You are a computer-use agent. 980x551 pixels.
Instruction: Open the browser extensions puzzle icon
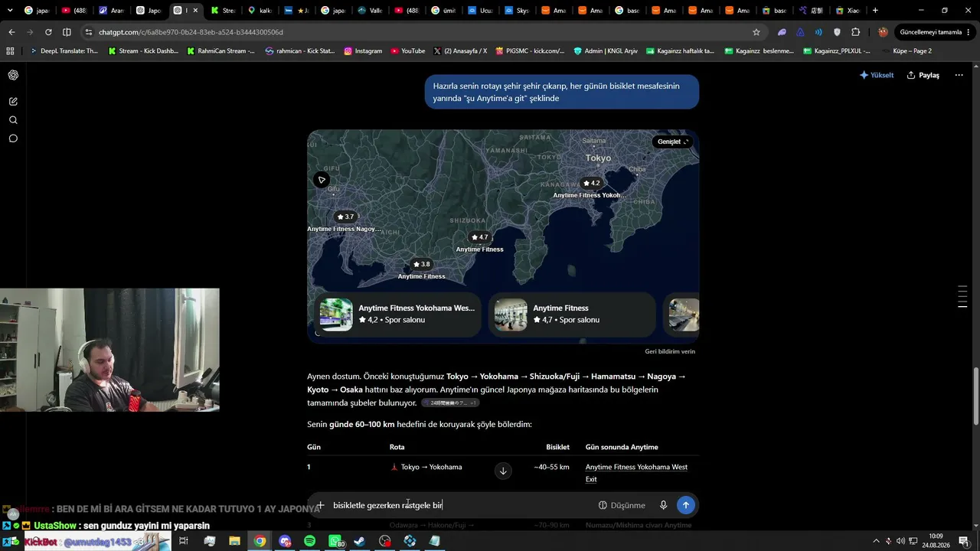point(855,32)
